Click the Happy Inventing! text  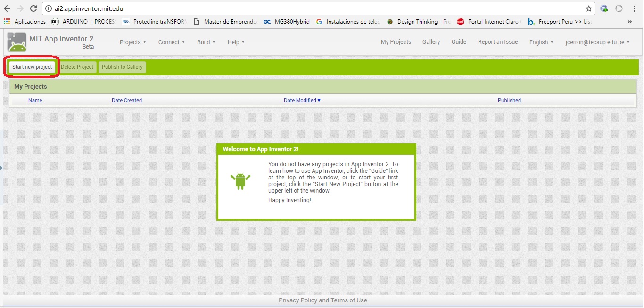pos(289,200)
